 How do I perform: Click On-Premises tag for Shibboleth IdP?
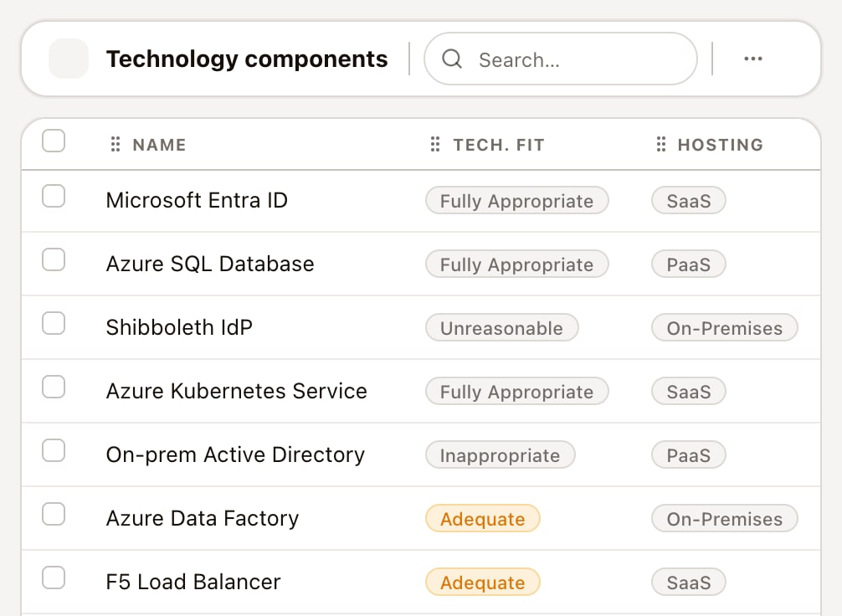coord(724,327)
